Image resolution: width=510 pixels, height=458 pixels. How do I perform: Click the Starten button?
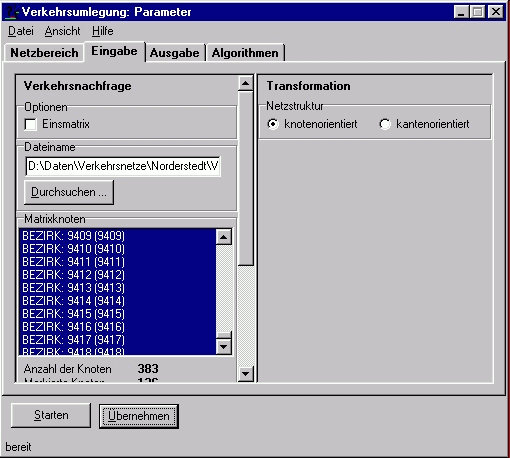[x=51, y=415]
